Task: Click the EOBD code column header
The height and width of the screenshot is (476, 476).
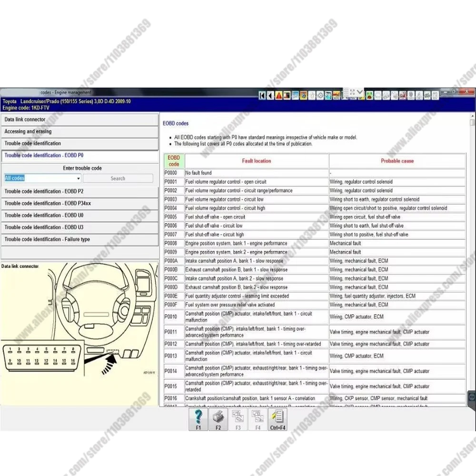Action: [x=174, y=161]
